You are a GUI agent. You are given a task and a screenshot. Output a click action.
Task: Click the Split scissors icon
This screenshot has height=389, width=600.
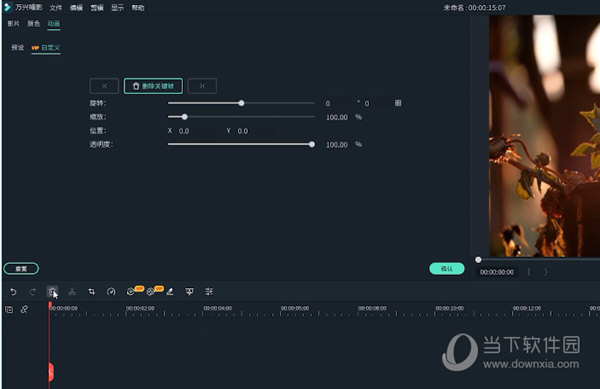(72, 292)
